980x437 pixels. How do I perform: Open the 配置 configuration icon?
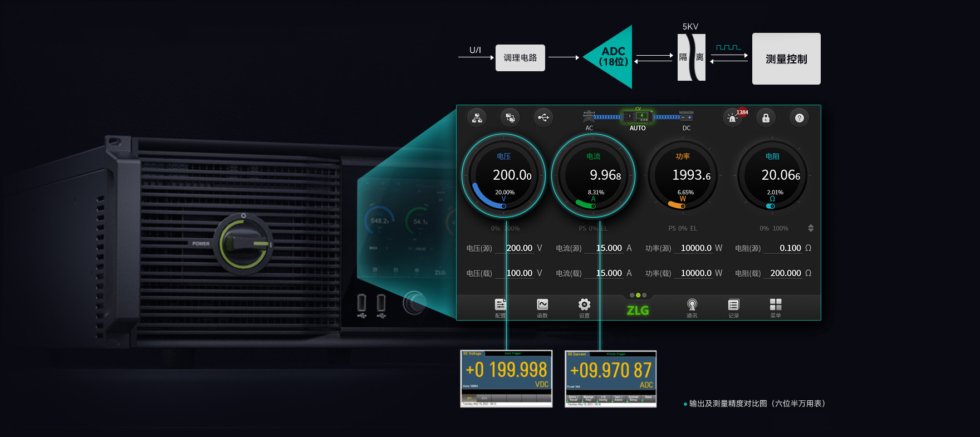501,307
